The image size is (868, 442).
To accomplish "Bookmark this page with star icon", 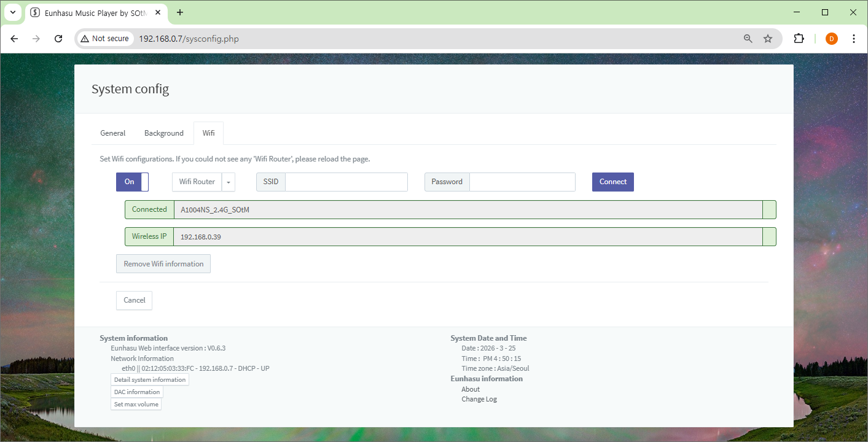I will pos(767,39).
